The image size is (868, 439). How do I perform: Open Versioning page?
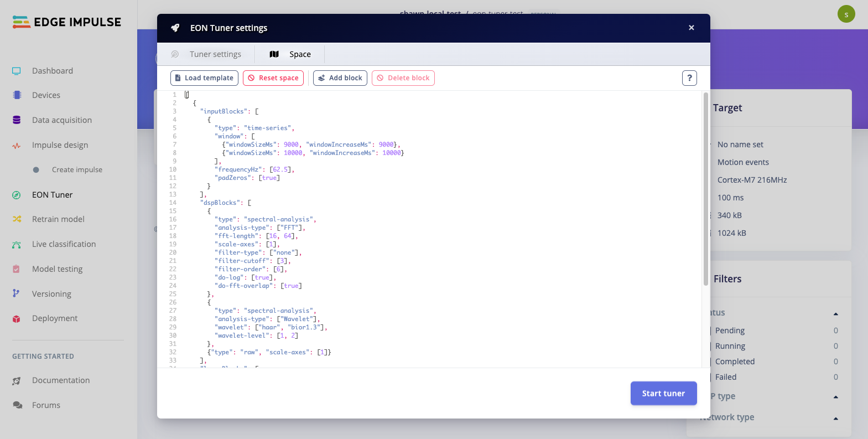tap(51, 294)
